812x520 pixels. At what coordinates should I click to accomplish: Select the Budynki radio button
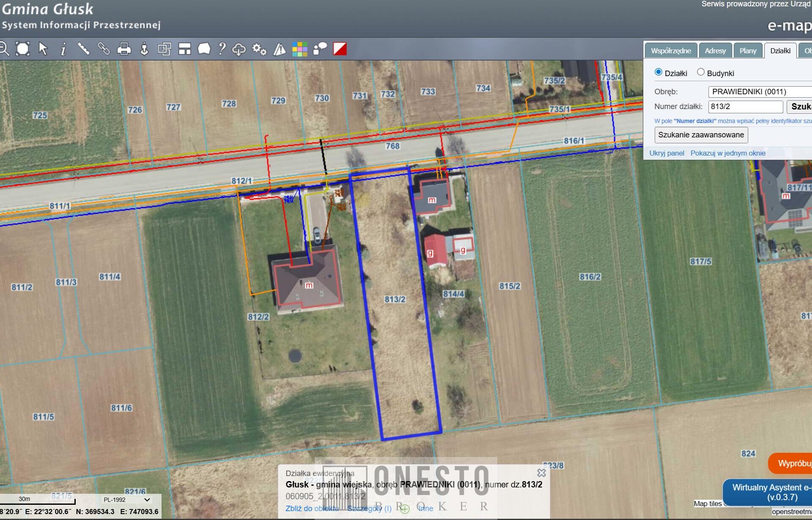[x=701, y=72]
